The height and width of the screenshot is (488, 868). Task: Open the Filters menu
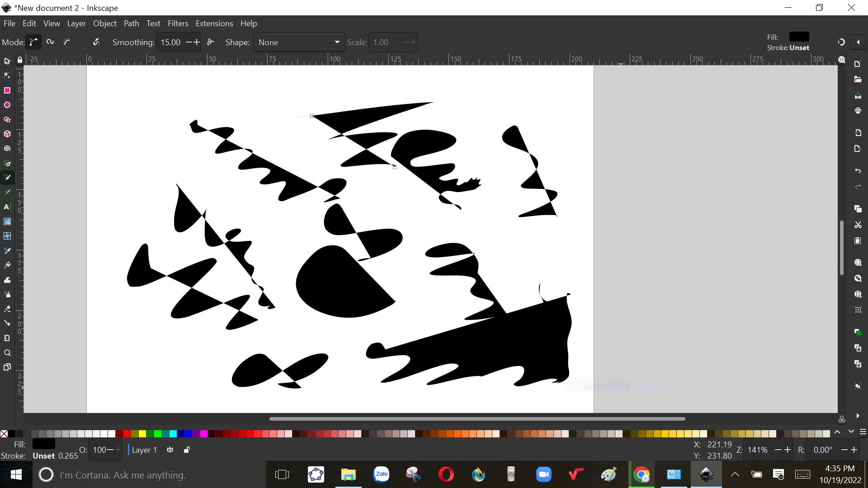pos(178,23)
